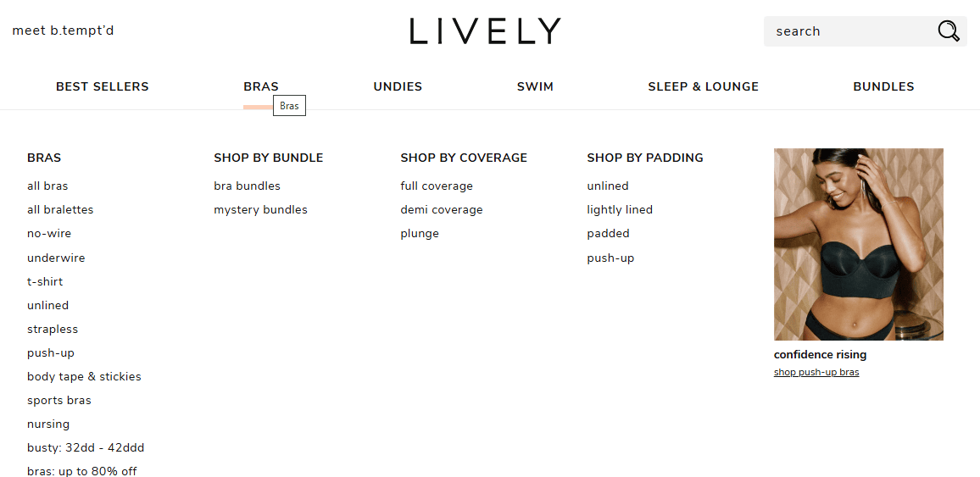Select demi coverage option
The height and width of the screenshot is (477, 980).
[441, 210]
